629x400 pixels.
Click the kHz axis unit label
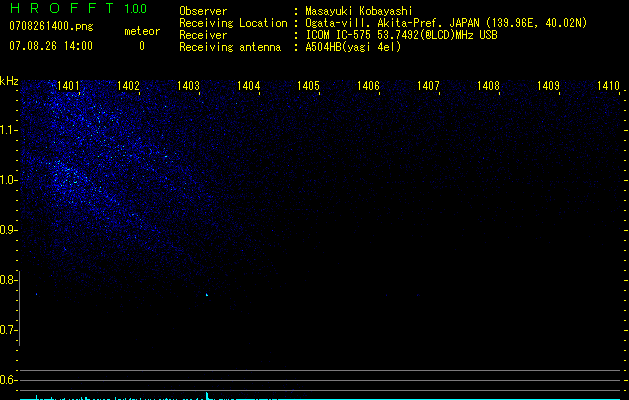pyautogui.click(x=9, y=81)
